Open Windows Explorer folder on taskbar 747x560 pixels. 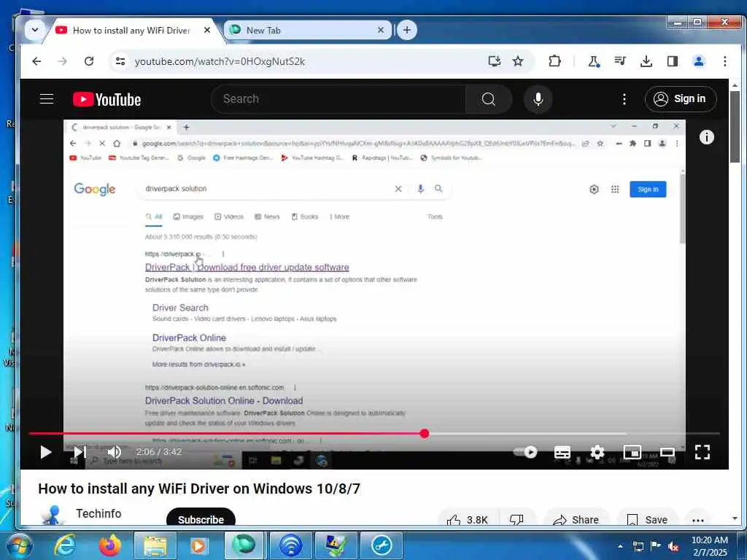(155, 545)
